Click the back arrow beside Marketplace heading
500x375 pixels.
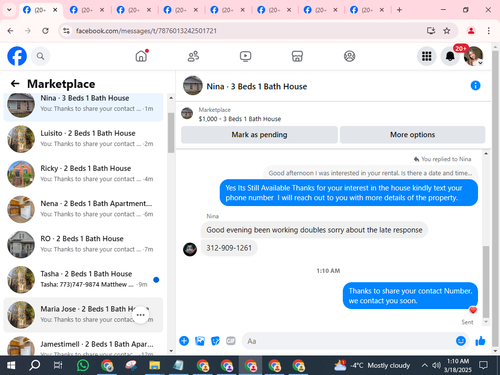15,83
